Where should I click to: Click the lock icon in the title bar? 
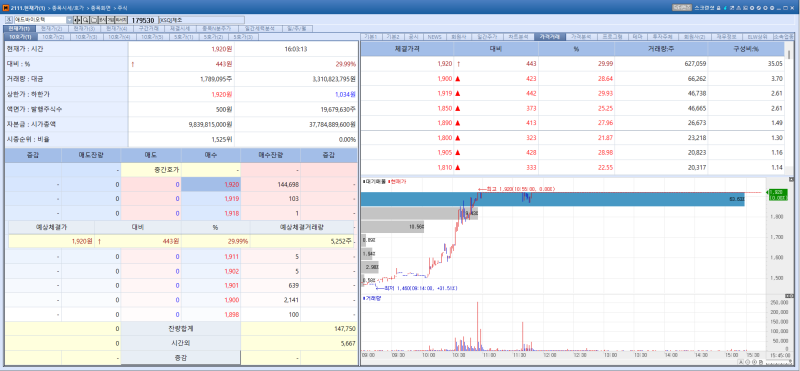[x=719, y=8]
